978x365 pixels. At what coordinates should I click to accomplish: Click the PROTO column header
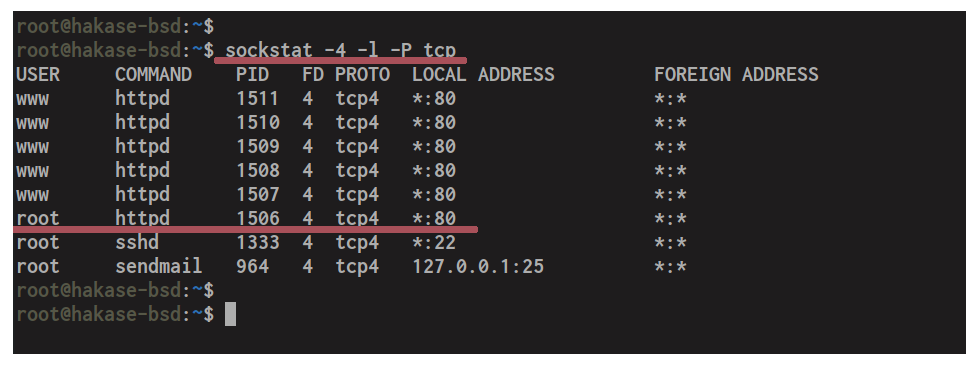[x=362, y=75]
